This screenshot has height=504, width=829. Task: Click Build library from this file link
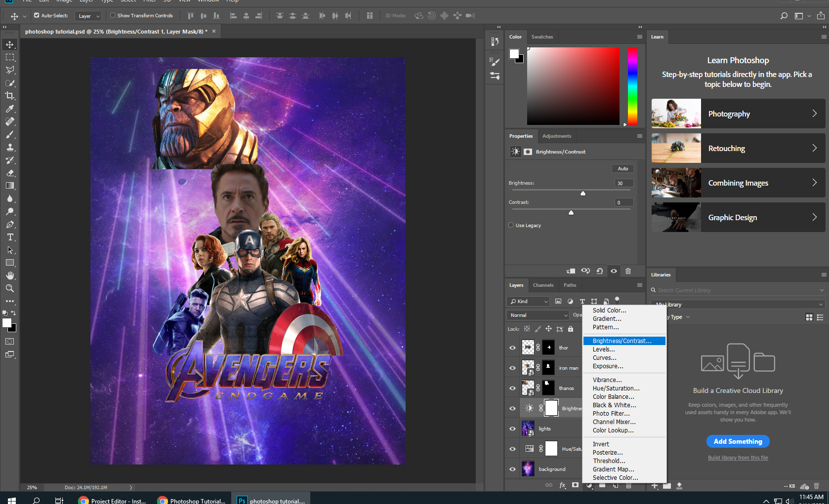tap(738, 458)
